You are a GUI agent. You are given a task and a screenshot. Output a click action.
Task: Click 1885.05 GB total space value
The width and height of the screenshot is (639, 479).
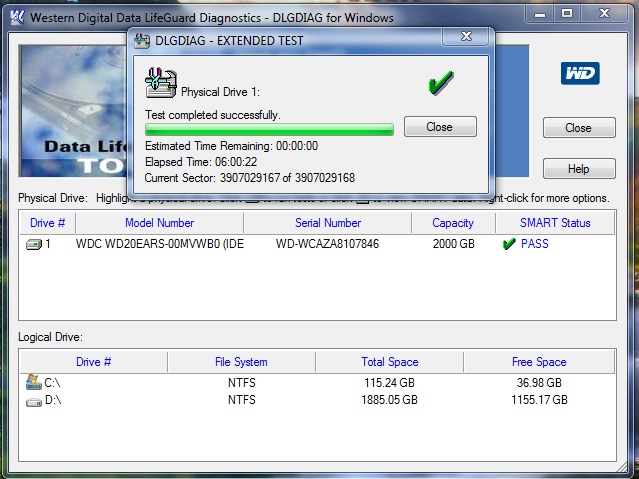(x=389, y=400)
